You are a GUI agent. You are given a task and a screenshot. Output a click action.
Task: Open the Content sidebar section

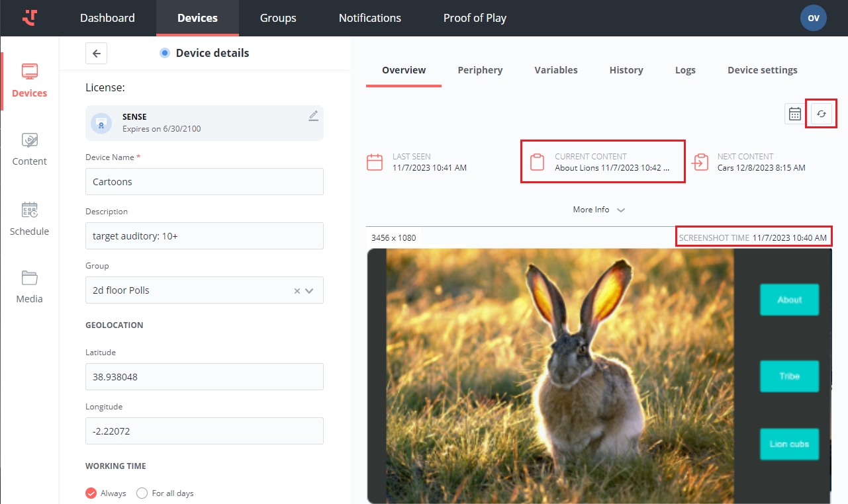pyautogui.click(x=30, y=149)
